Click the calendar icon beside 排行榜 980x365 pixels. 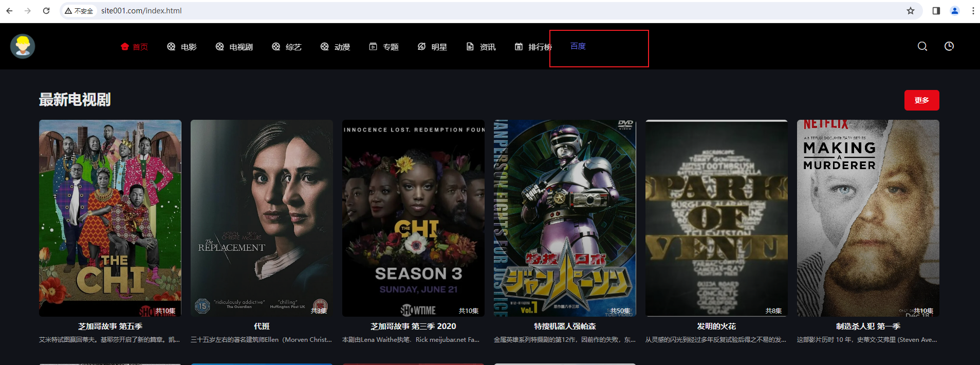[x=519, y=47]
